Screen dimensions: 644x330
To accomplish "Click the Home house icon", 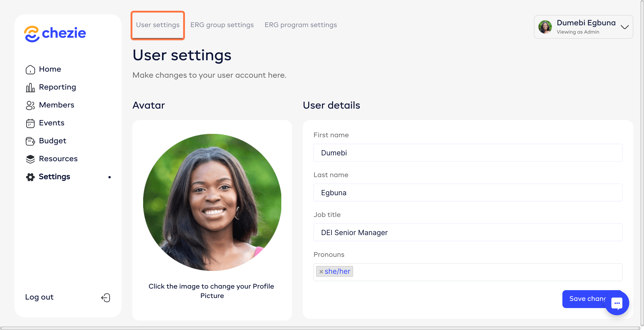I will click(30, 69).
